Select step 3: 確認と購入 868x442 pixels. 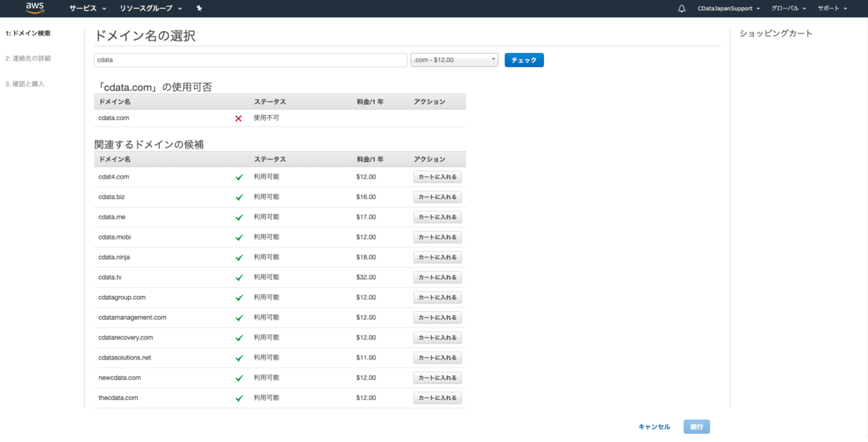[25, 84]
